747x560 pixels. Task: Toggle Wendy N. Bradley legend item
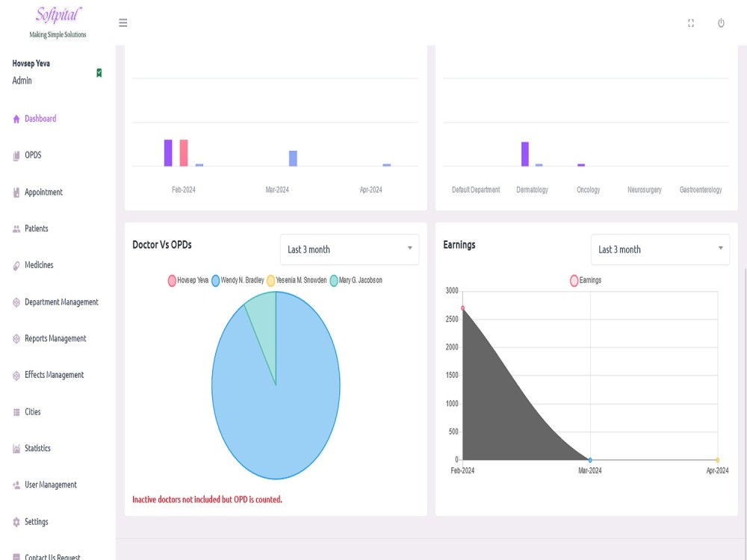pos(238,281)
